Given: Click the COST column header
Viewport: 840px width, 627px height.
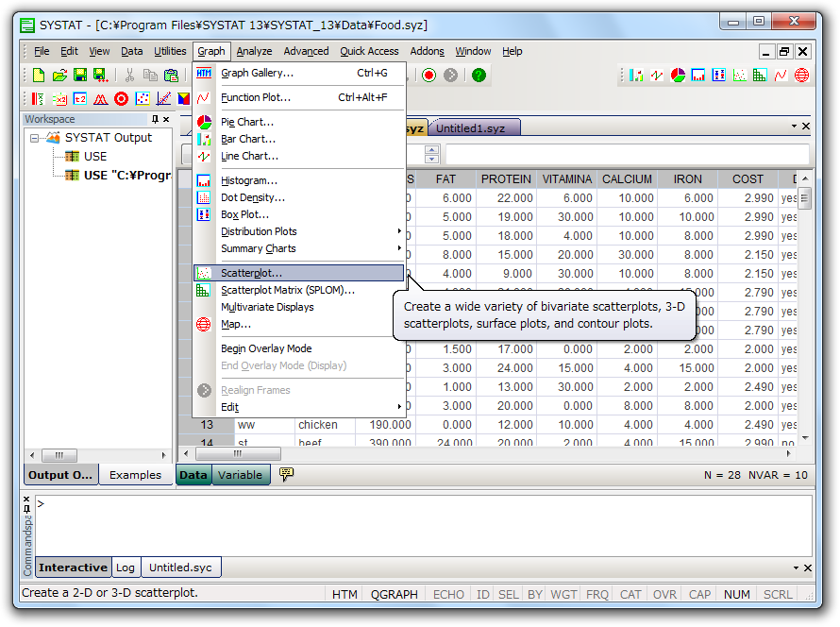Looking at the screenshot, I should (x=748, y=179).
